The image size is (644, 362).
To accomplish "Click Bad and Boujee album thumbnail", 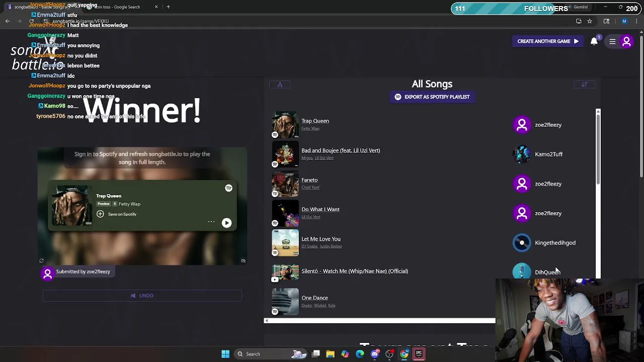I will click(285, 154).
